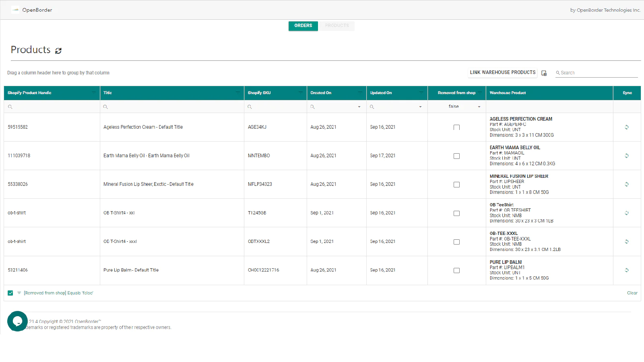The width and height of the screenshot is (644, 362).
Task: Sync the Pure Lip Balm row
Action: click(627, 270)
